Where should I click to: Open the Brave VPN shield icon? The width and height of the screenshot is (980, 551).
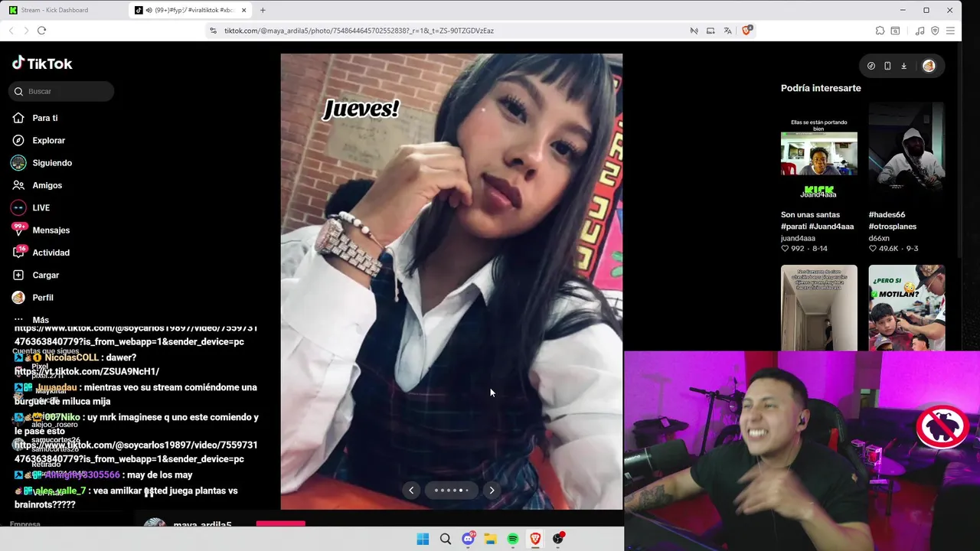tap(935, 31)
